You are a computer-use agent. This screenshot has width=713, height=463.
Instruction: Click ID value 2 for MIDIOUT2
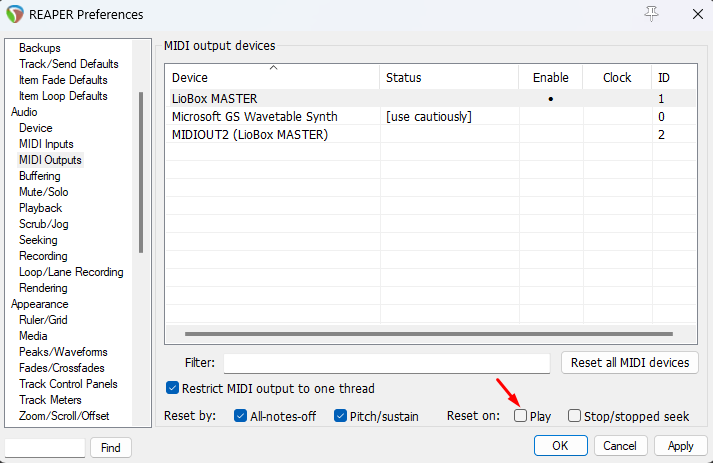click(661, 135)
